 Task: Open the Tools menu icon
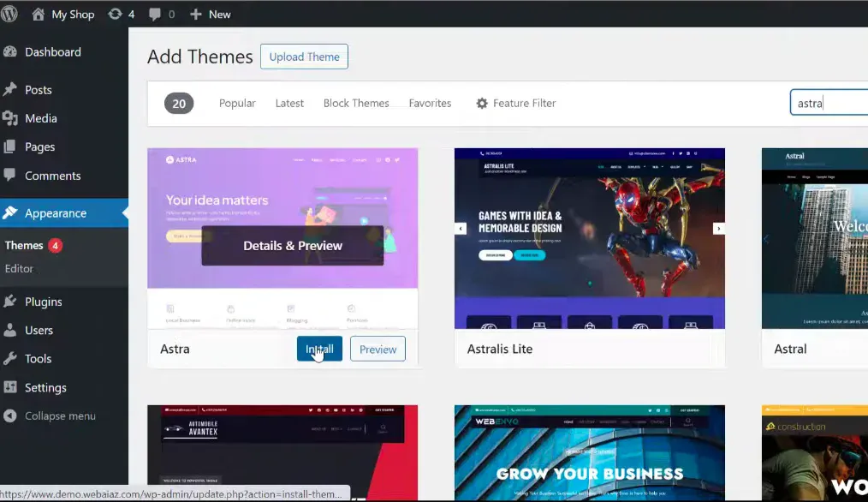coord(10,359)
